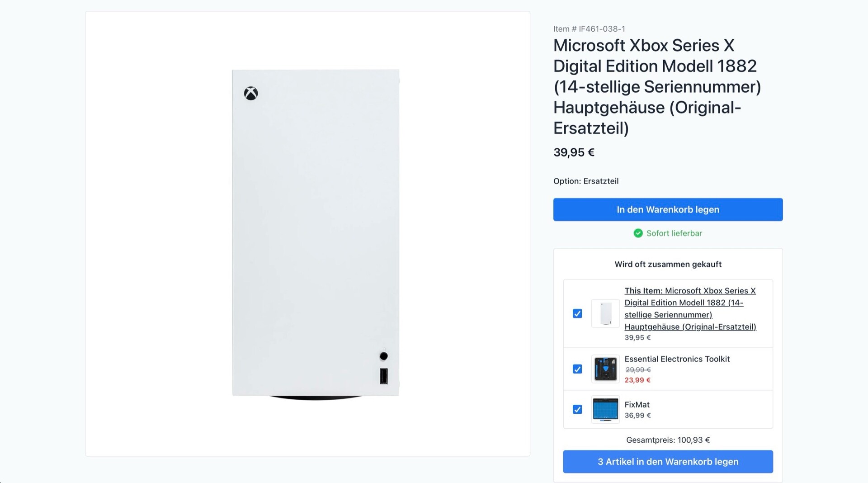This screenshot has width=868, height=483.
Task: Open the This Item Xbox Hauptgehäuse link
Action: click(x=690, y=308)
